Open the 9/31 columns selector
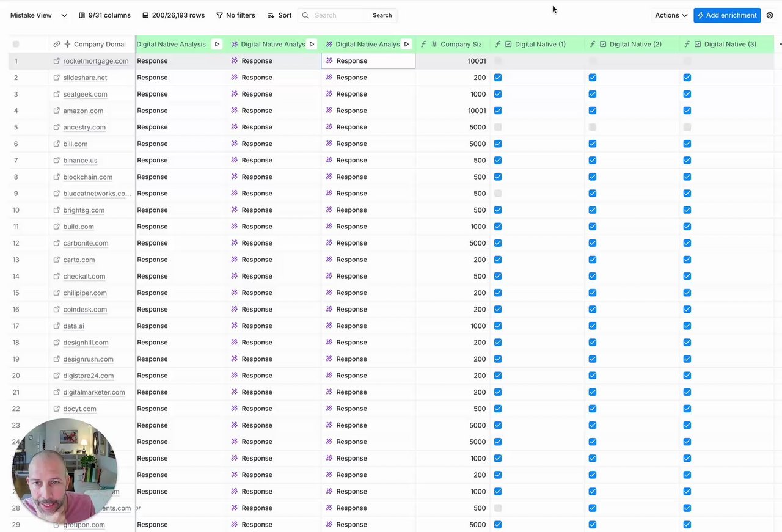 coord(104,15)
